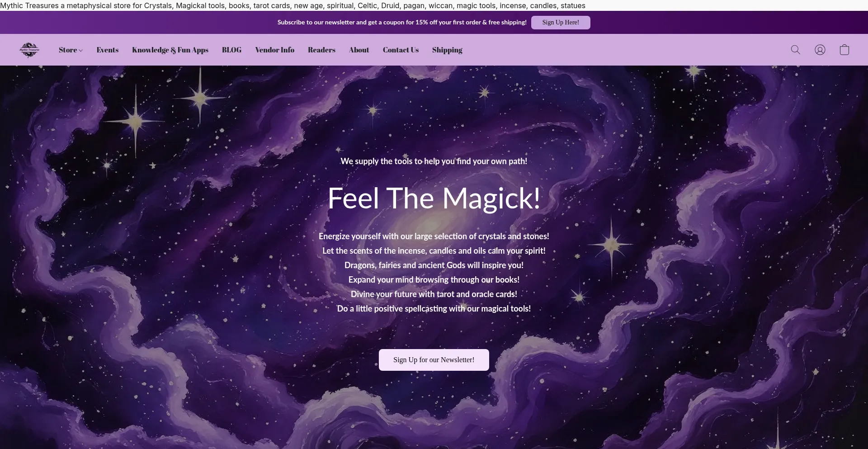The image size is (868, 449).
Task: Open the Contact Us page
Action: click(401, 50)
